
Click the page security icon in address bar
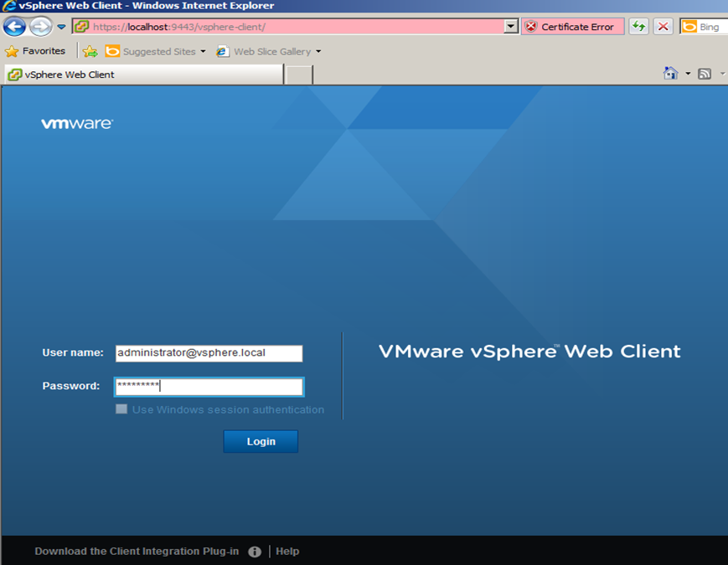[x=82, y=27]
